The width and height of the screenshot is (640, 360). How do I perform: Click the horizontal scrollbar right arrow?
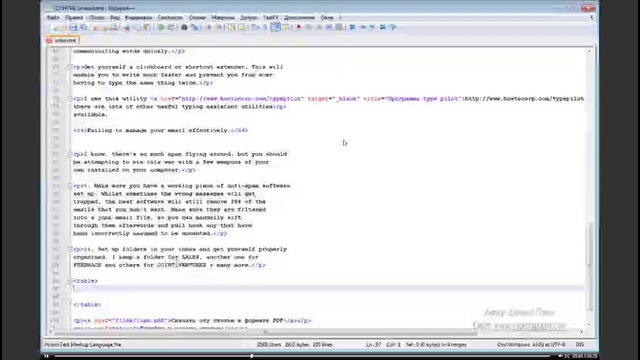click(582, 332)
